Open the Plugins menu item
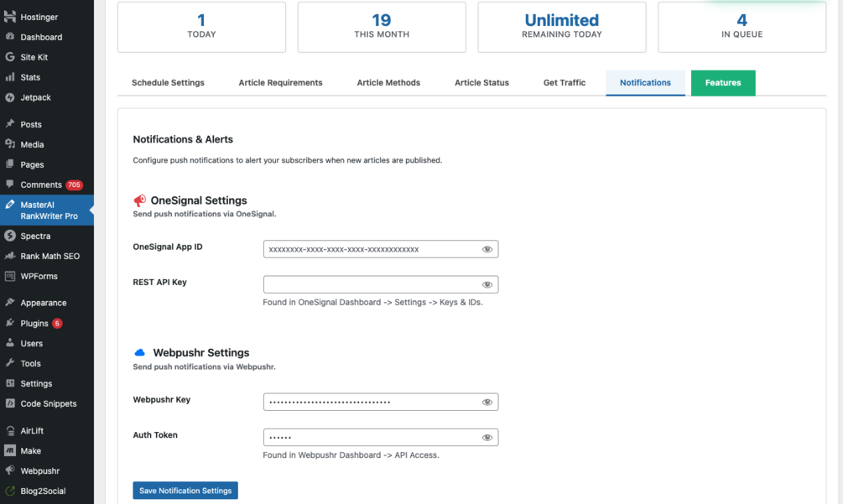The height and width of the screenshot is (504, 843). click(34, 323)
